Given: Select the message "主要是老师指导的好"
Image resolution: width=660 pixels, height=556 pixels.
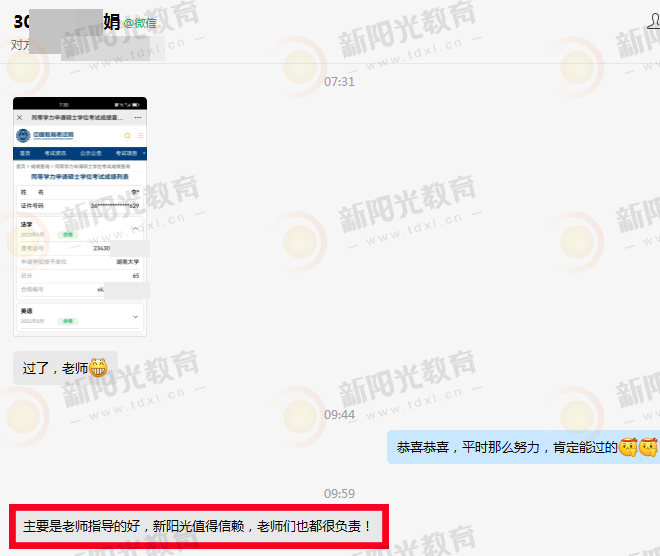Looking at the screenshot, I should (x=199, y=526).
